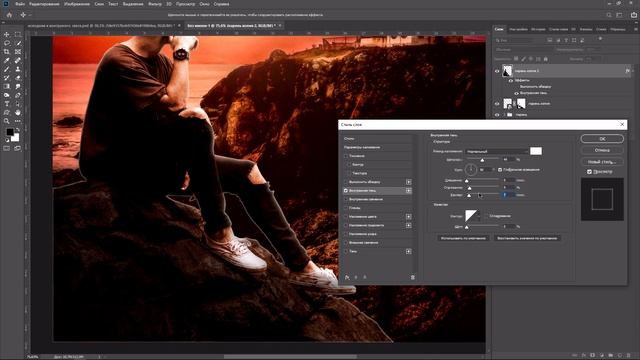Toggle the Глобальное освещение checkbox

500,170
